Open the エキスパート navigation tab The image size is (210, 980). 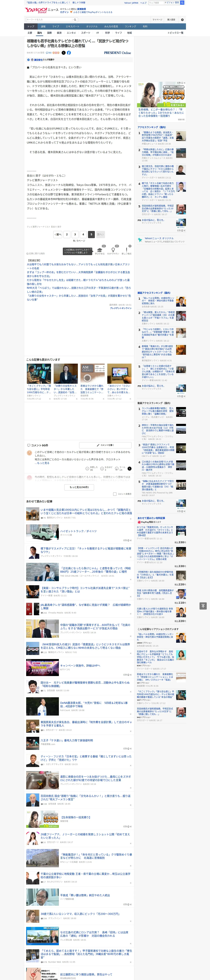[x=72, y=27]
